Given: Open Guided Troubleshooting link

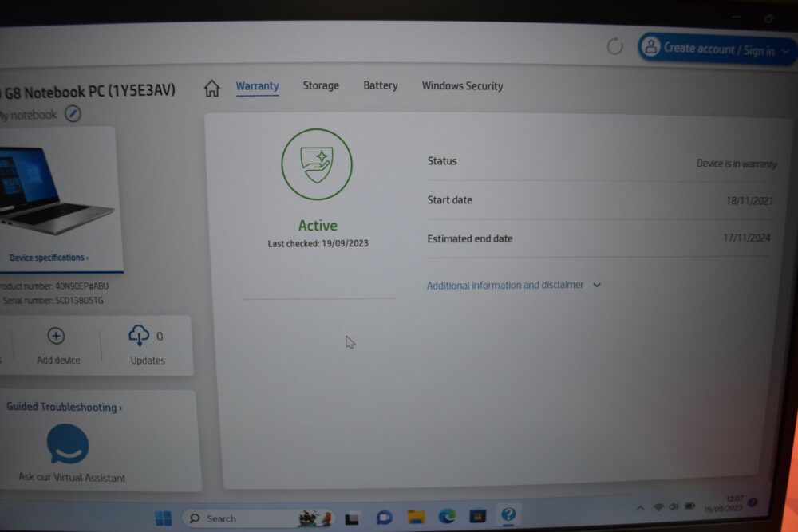Looking at the screenshot, I should (64, 407).
